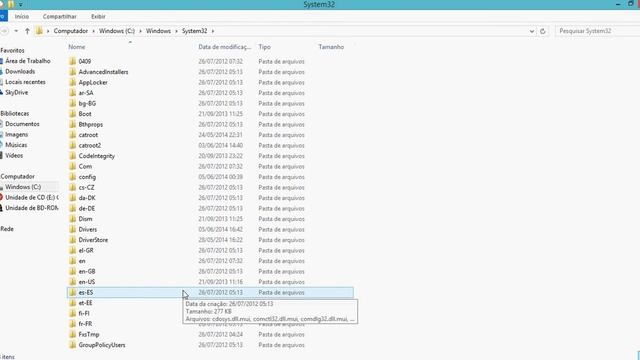
Task: Select the en-GB folder icon
Action: [x=73, y=271]
